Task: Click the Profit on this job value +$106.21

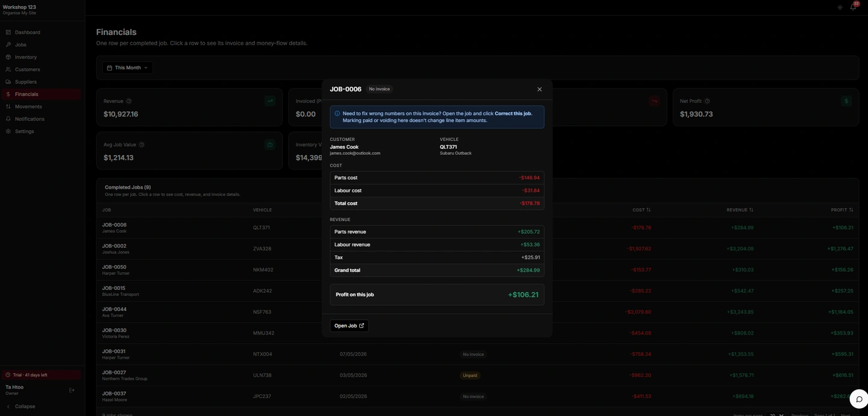Action: [523, 295]
